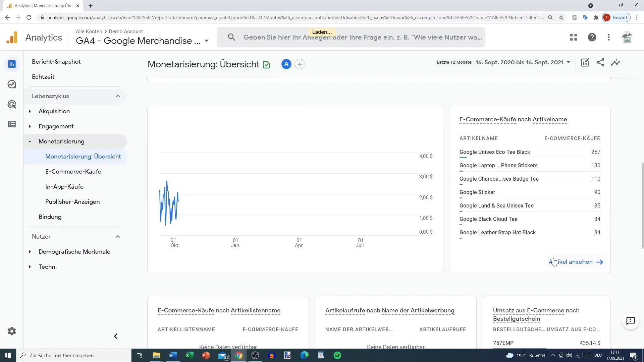Image resolution: width=644 pixels, height=362 pixels.
Task: Expand the Akquisition tree arrow
Action: (x=30, y=111)
